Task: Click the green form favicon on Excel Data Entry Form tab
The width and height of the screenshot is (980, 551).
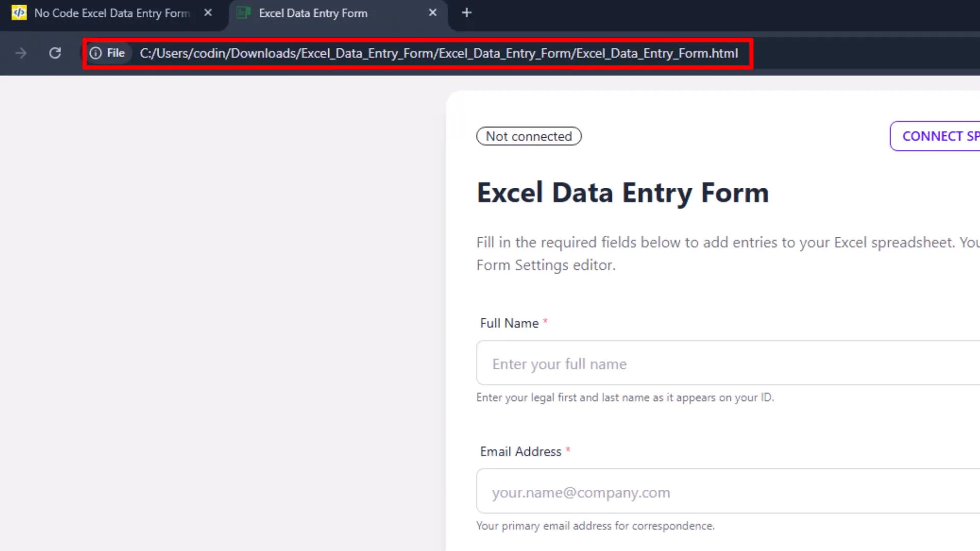Action: tap(242, 13)
